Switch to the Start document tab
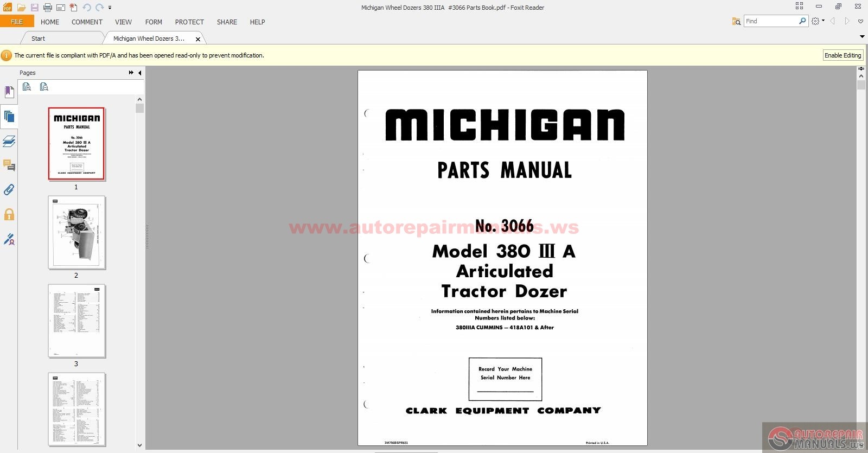The image size is (868, 453). [x=61, y=38]
